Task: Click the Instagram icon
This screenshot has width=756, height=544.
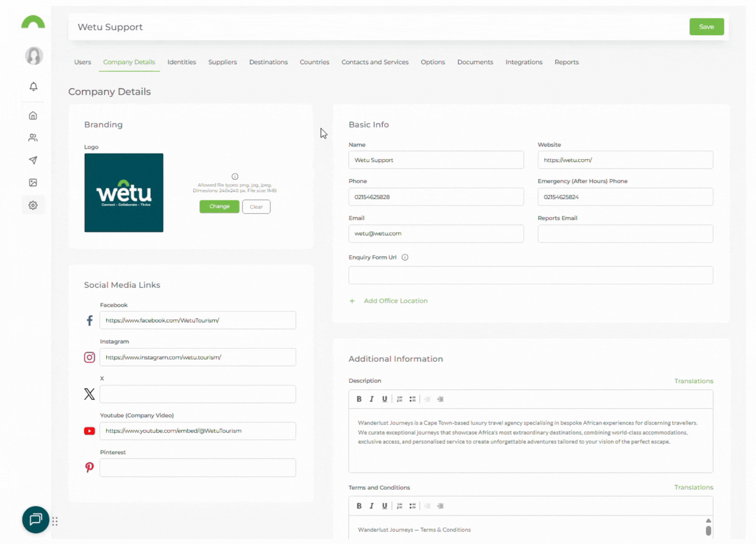Action: [90, 357]
